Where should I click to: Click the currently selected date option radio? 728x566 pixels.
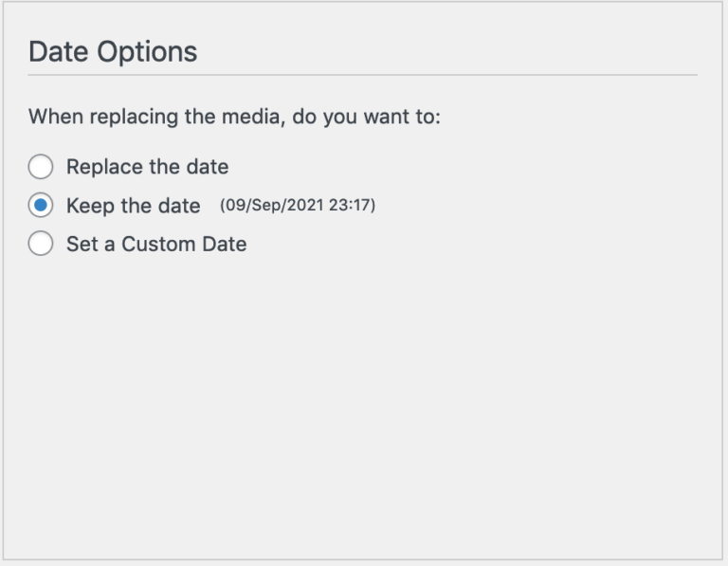point(41,206)
